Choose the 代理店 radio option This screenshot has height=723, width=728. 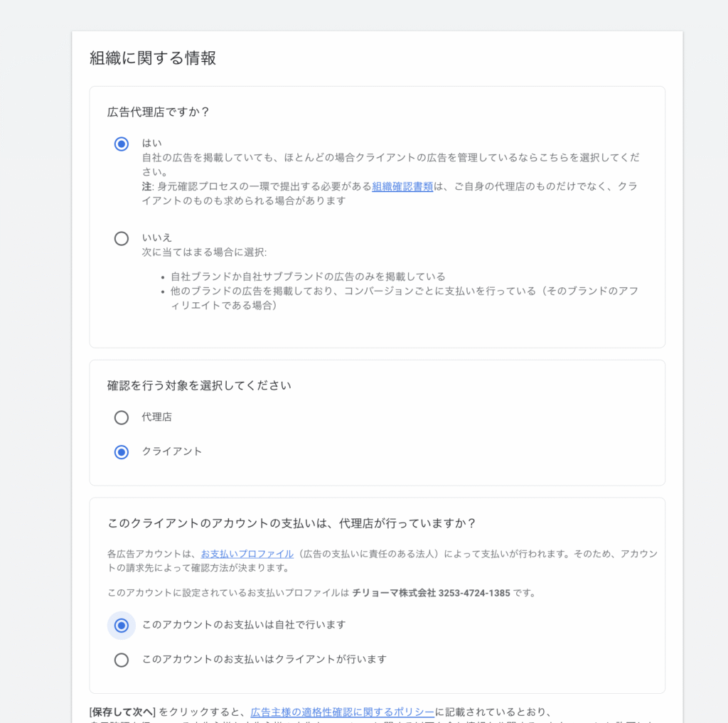coord(122,417)
